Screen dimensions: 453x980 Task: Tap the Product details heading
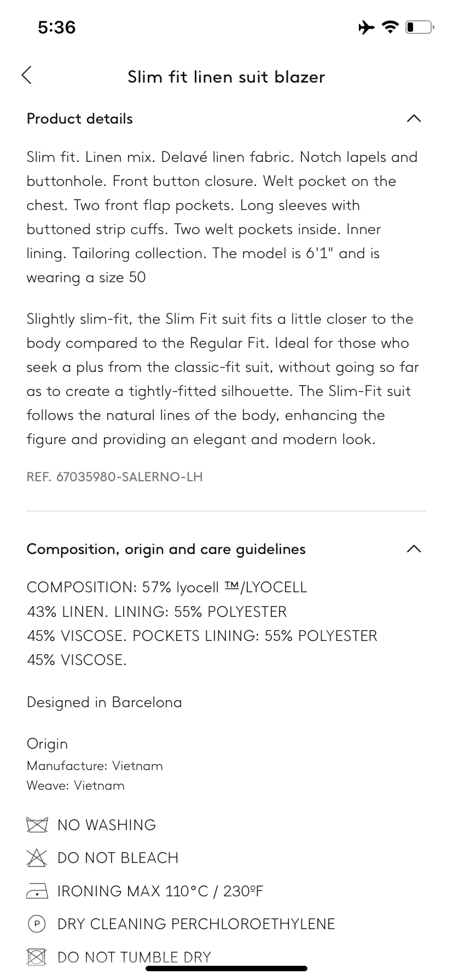click(80, 119)
